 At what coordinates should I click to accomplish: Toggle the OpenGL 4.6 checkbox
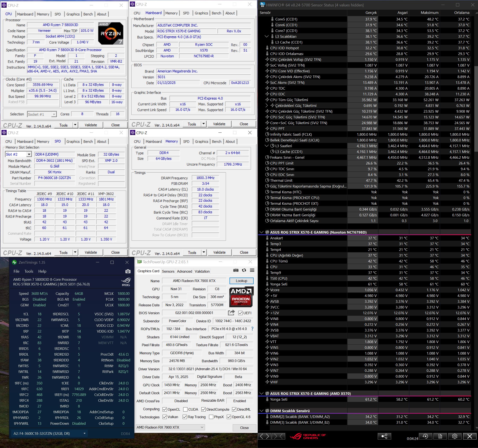coord(229,417)
